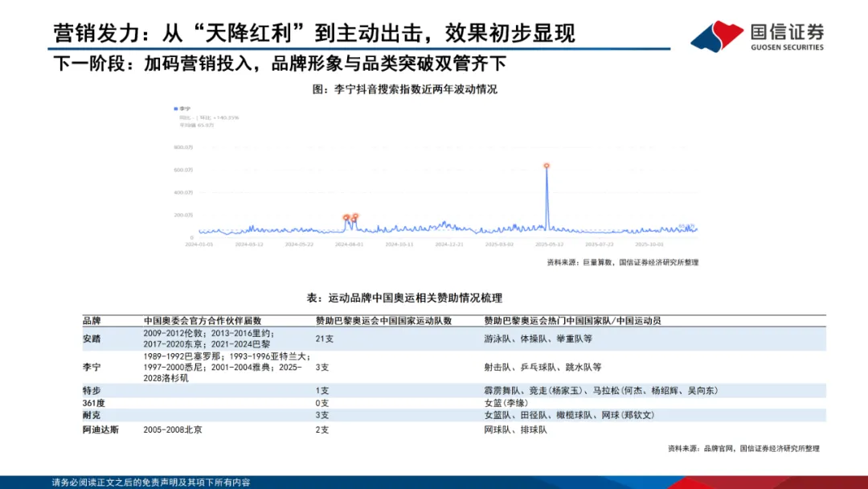Screen dimensions: 868x489
Task: Click the 2025-07-22 x-axis date label
Action: click(600, 244)
